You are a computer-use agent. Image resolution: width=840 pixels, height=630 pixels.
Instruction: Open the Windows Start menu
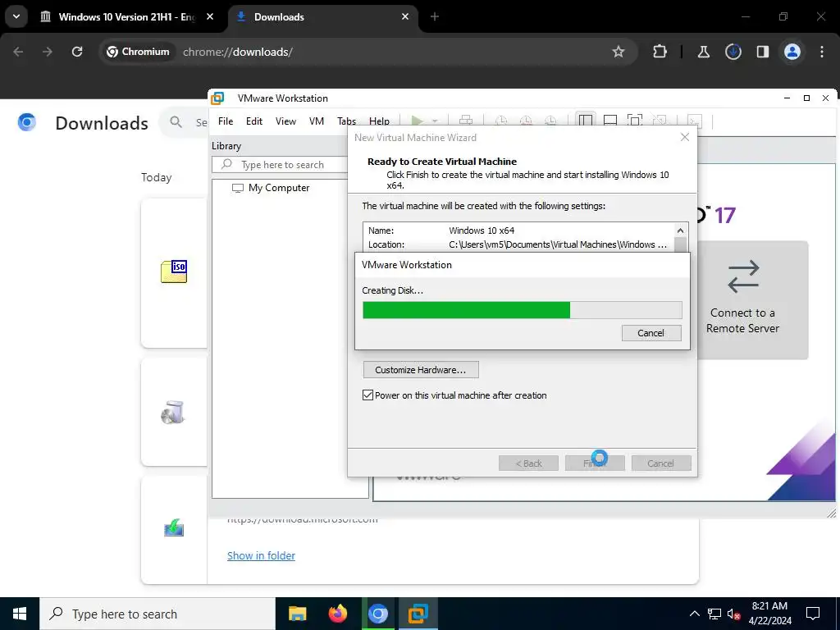coord(20,614)
